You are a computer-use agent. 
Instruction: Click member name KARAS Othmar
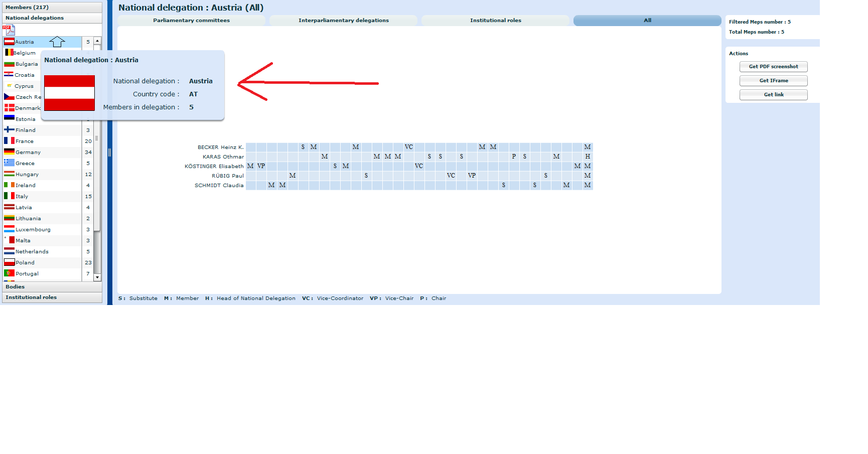tap(223, 157)
